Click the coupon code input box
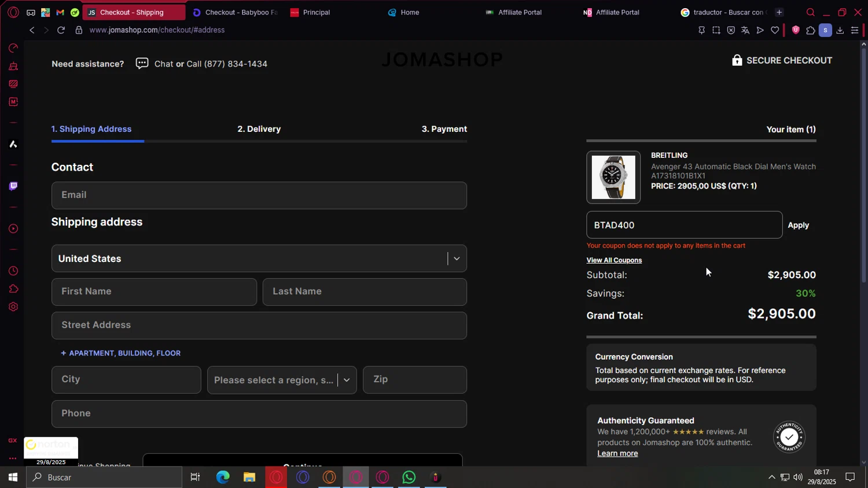Screen dimensions: 868x488 pos(685,225)
